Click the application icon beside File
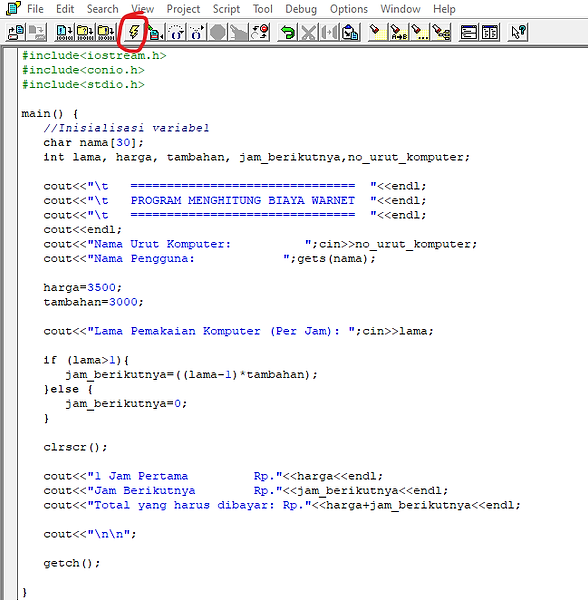This screenshot has height=600, width=588. 13,9
